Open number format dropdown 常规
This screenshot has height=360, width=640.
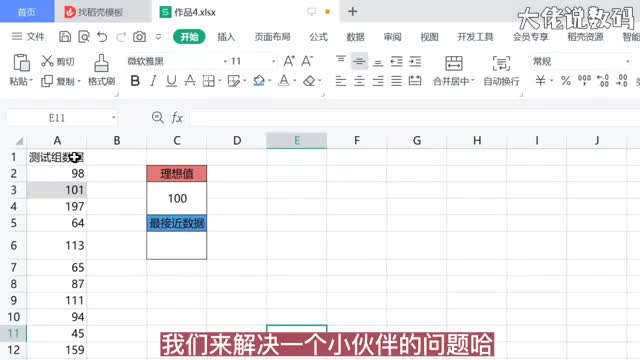tap(628, 61)
